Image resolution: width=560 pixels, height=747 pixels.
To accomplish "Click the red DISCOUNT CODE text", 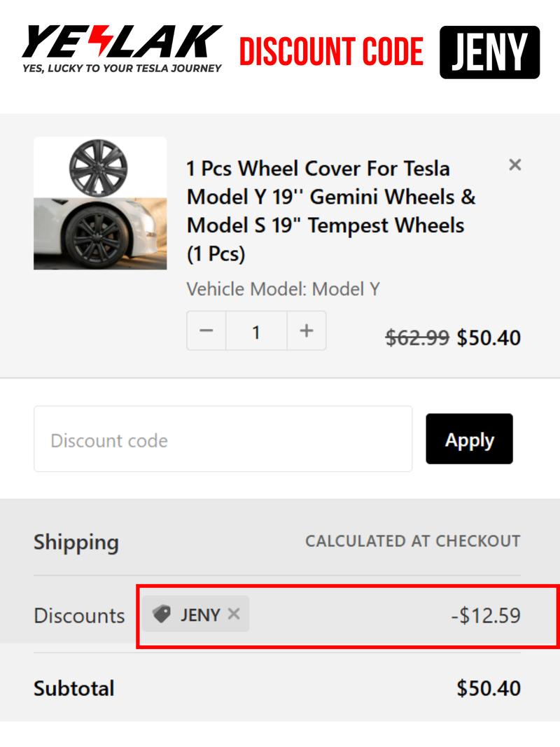I will click(x=332, y=50).
